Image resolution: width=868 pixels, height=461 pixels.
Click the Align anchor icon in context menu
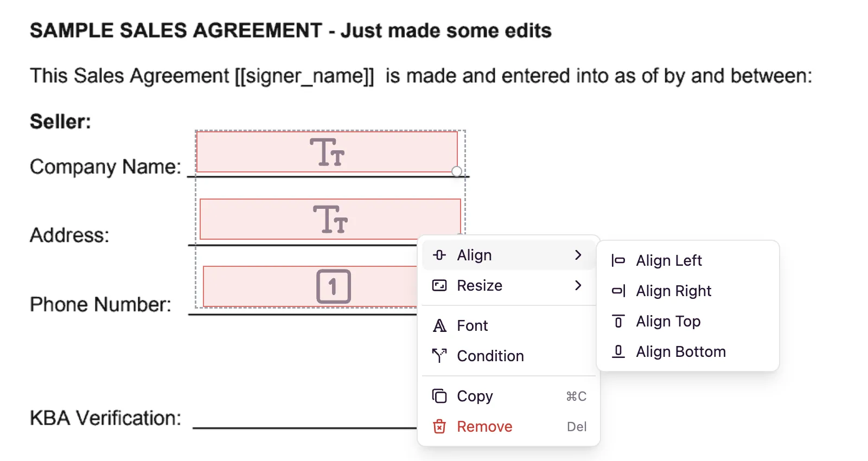(439, 254)
